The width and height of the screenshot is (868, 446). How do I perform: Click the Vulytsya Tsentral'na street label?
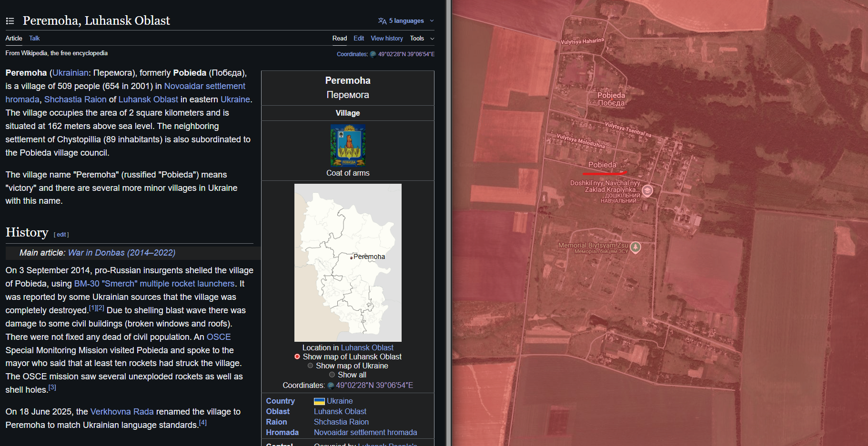(x=628, y=129)
